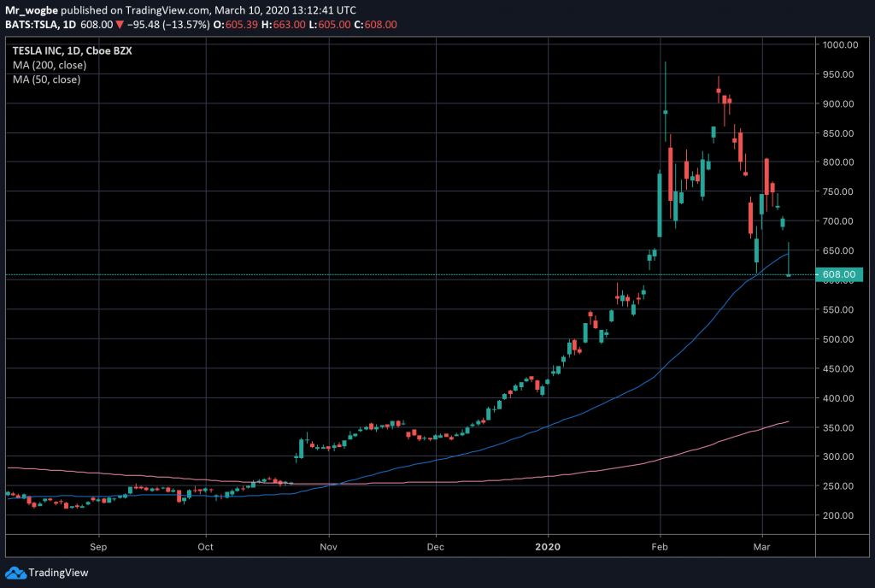
Task: Click the 1000.00 label on the price axis
Action: (x=839, y=45)
